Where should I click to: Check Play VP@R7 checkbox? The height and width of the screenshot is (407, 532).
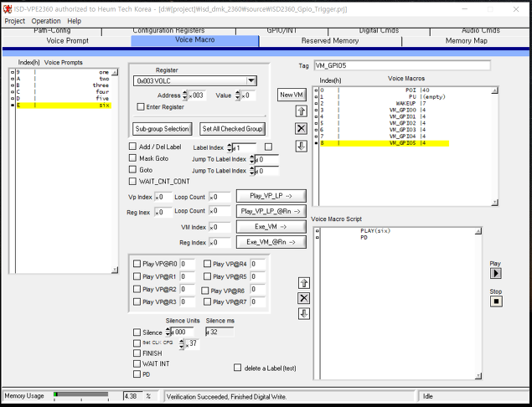[x=207, y=301]
